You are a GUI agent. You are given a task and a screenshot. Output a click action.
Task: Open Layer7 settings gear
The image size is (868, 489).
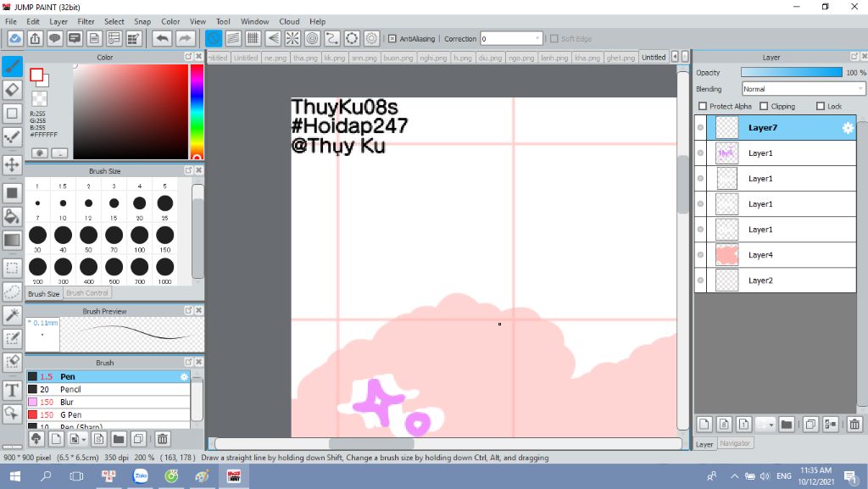[x=848, y=128]
